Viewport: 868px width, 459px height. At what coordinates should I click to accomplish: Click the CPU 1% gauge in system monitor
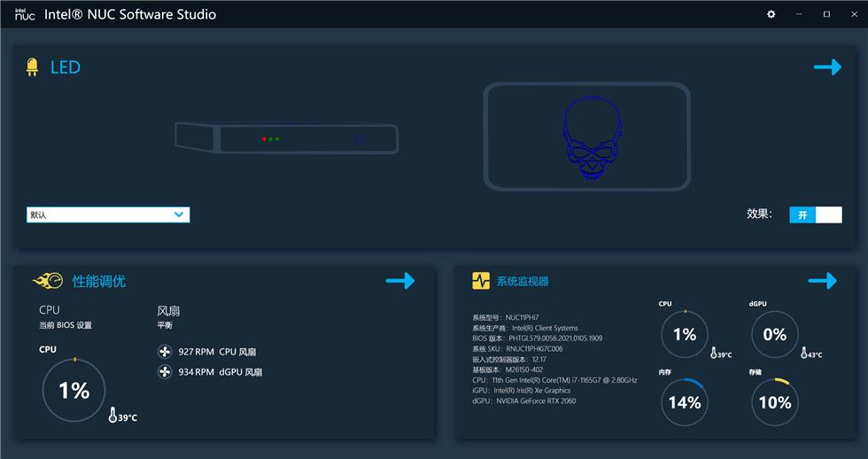coord(685,334)
